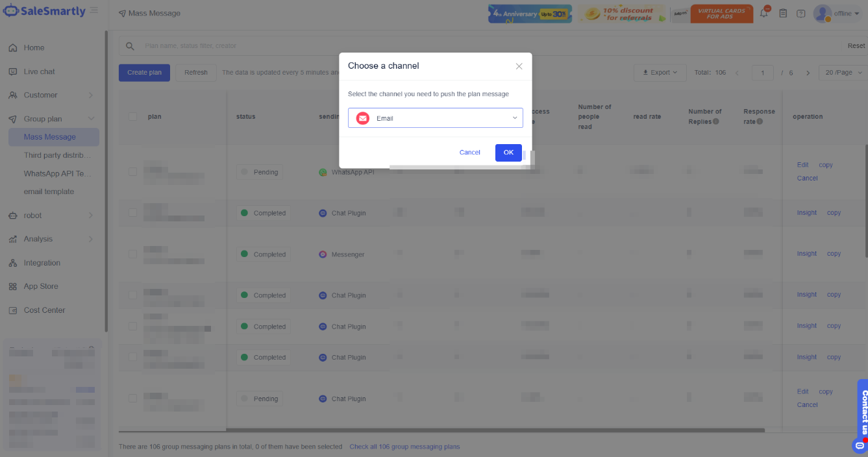Toggle the select-all checkbox in plan header
The height and width of the screenshot is (457, 868).
(x=132, y=117)
